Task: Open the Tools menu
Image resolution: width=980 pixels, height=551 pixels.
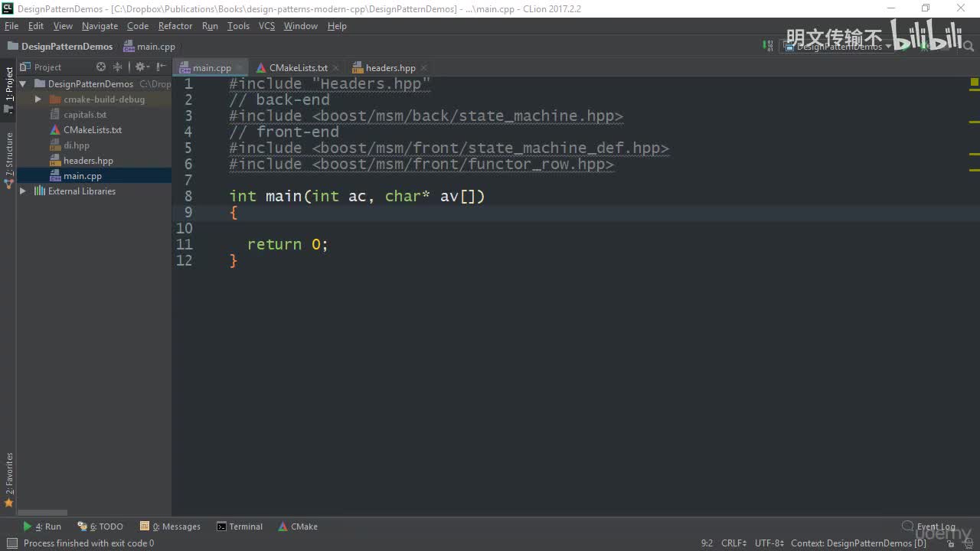Action: coord(238,26)
